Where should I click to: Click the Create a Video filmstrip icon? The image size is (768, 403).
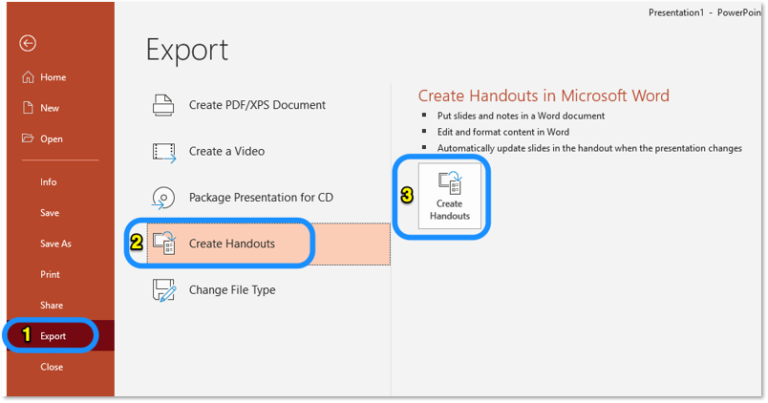click(164, 151)
